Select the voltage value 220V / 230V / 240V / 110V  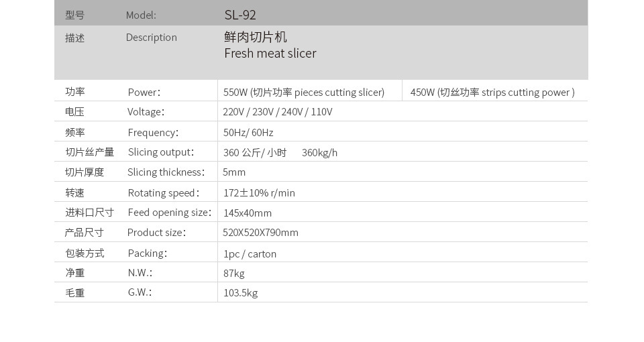coord(277,112)
